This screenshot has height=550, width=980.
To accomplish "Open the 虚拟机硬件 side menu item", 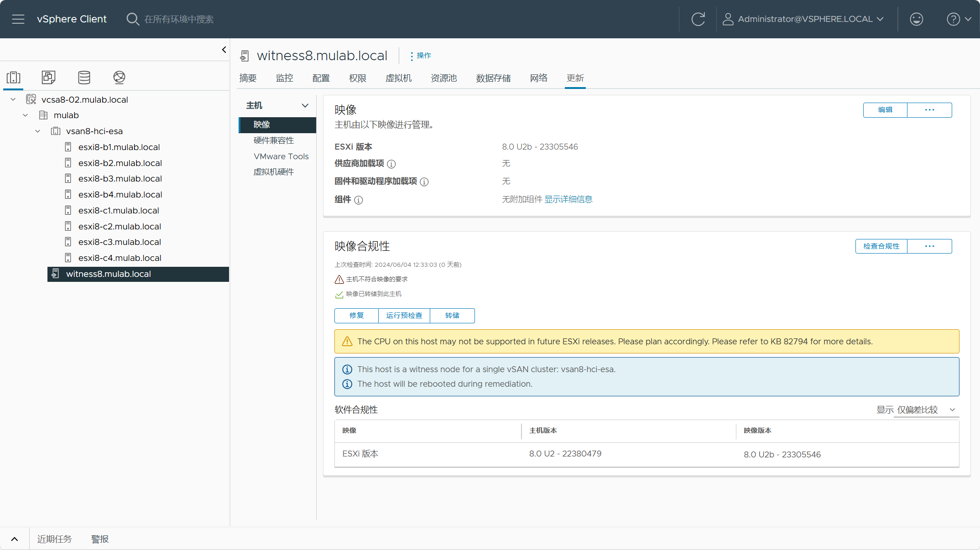I will point(274,172).
